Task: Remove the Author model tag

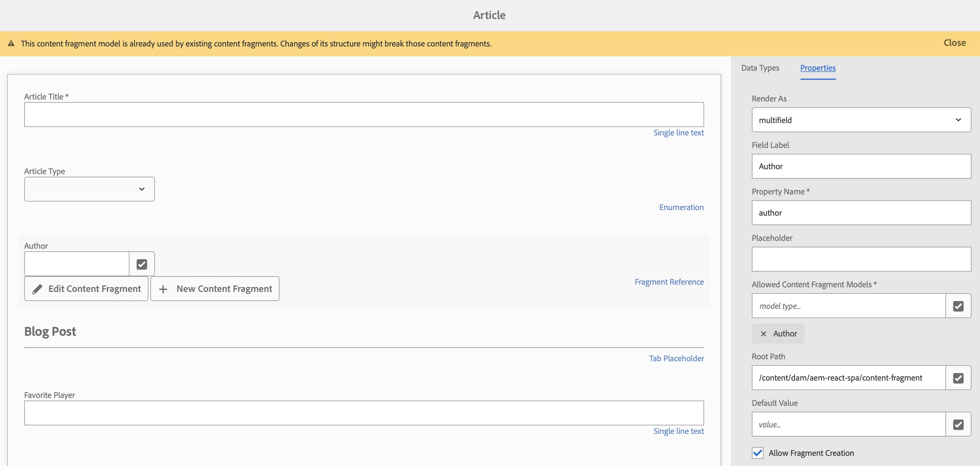Action: pos(763,333)
